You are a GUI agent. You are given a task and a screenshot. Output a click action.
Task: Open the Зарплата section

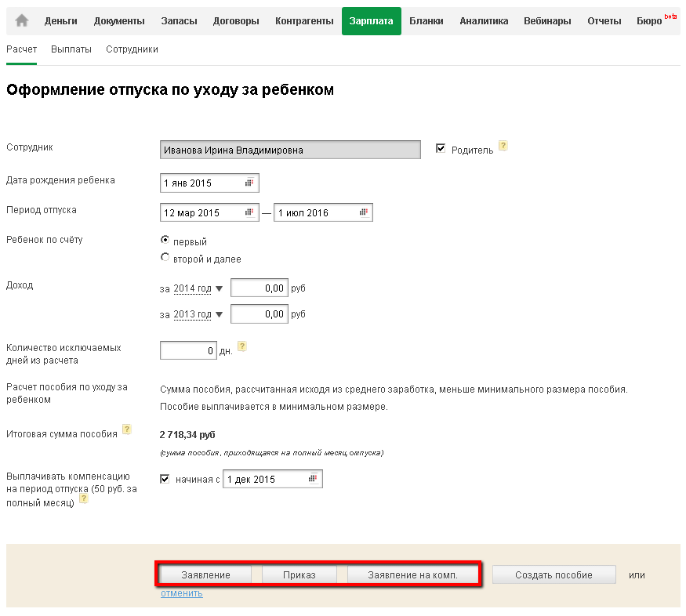(371, 21)
